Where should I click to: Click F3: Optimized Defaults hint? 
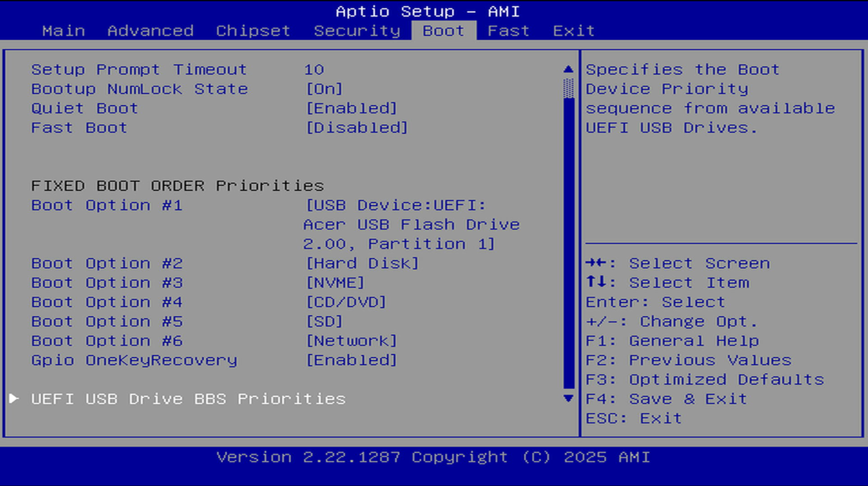(x=705, y=379)
